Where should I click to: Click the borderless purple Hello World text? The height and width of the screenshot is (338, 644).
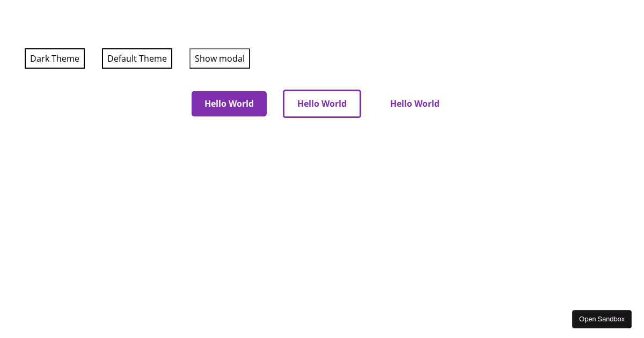coord(414,104)
